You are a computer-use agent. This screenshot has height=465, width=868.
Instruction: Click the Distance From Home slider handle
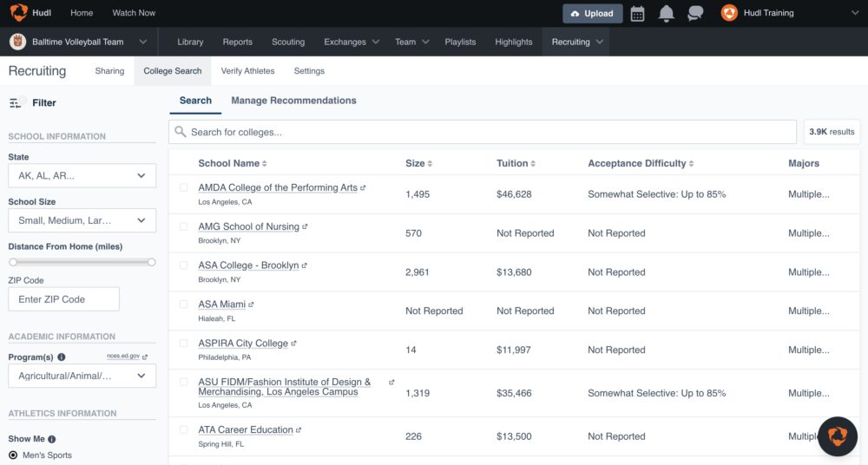pyautogui.click(x=13, y=262)
